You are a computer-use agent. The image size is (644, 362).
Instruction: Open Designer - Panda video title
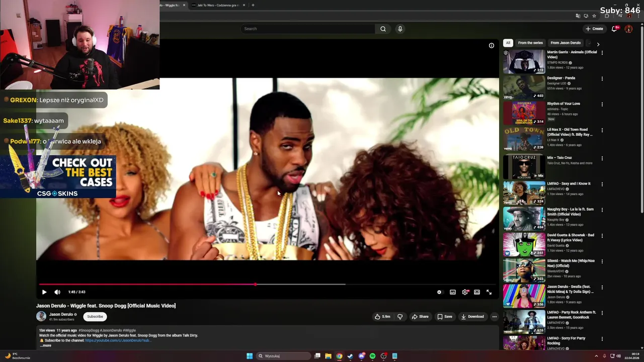[561, 78]
